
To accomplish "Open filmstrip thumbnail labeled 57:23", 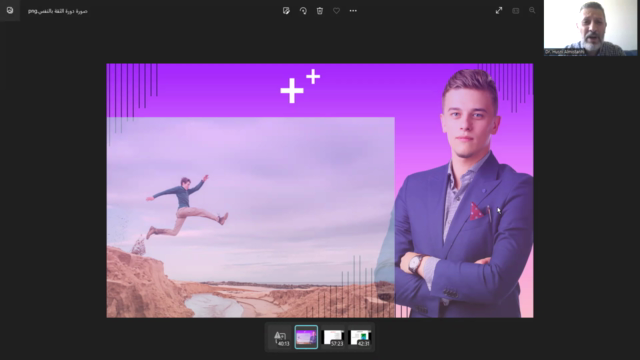I will [333, 338].
